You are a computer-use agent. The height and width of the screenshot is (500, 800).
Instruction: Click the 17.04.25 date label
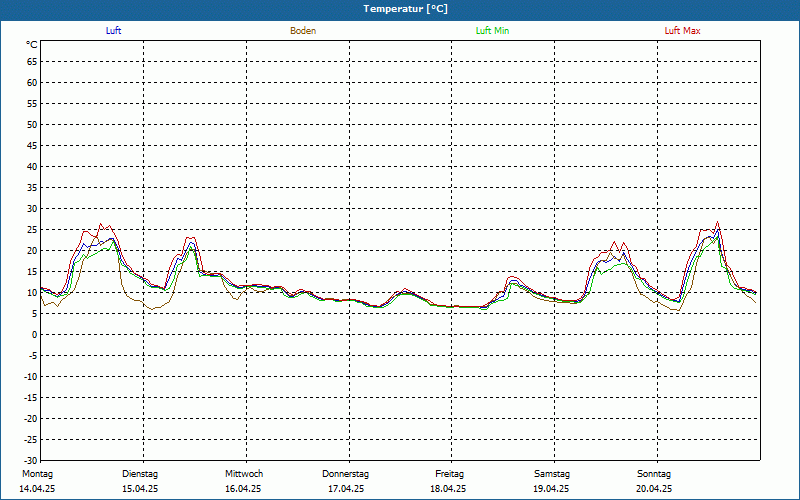pyautogui.click(x=346, y=489)
